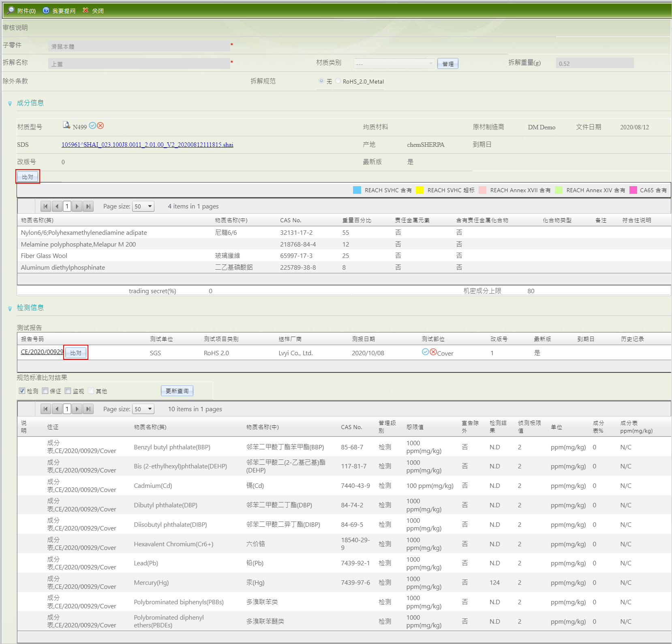The width and height of the screenshot is (672, 644).
Task: Click the 重量百分比 column header
Action: pyautogui.click(x=357, y=220)
